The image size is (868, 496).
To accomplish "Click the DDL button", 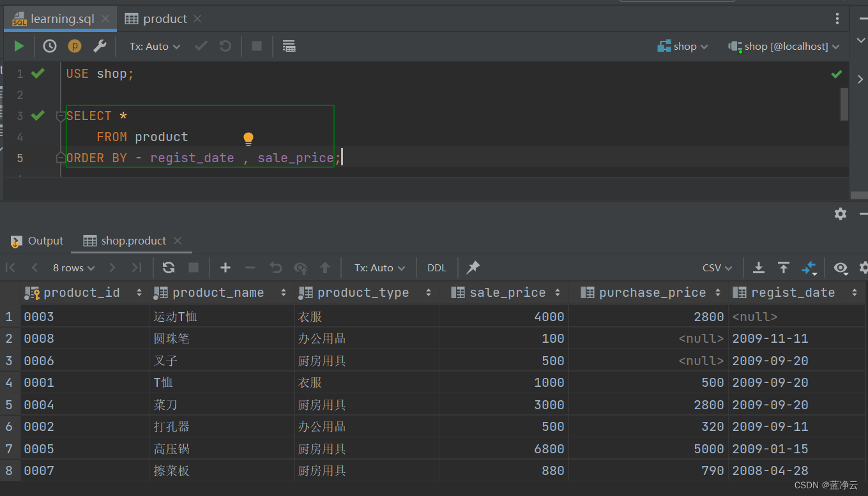I will tap(437, 267).
